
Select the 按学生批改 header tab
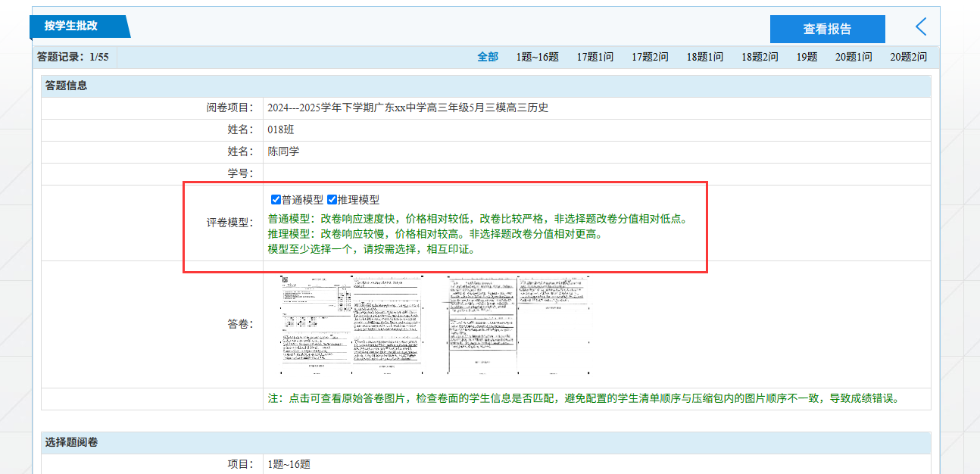71,26
